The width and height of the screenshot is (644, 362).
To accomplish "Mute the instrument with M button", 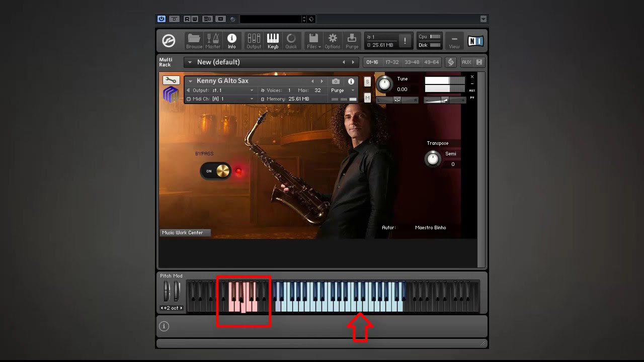I will (367, 98).
